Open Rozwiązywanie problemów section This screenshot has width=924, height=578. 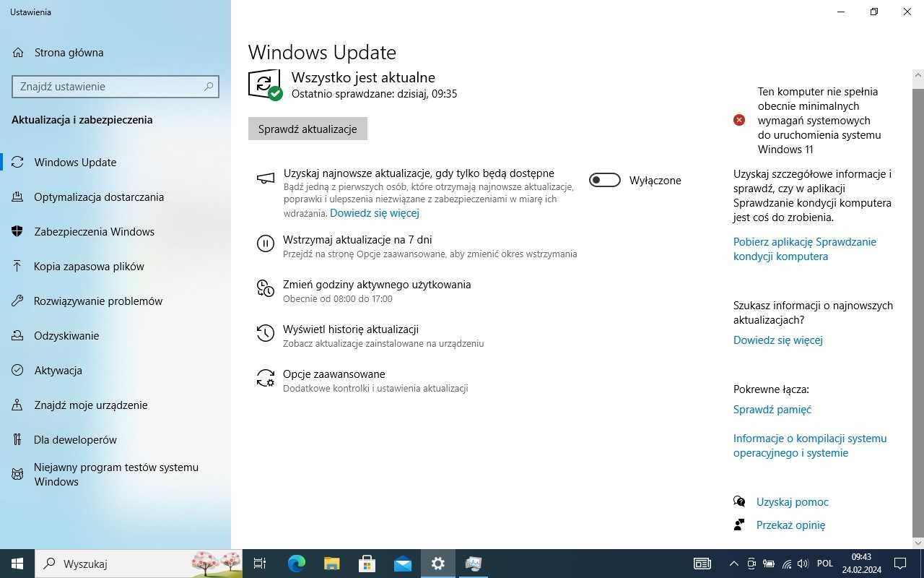(115, 301)
